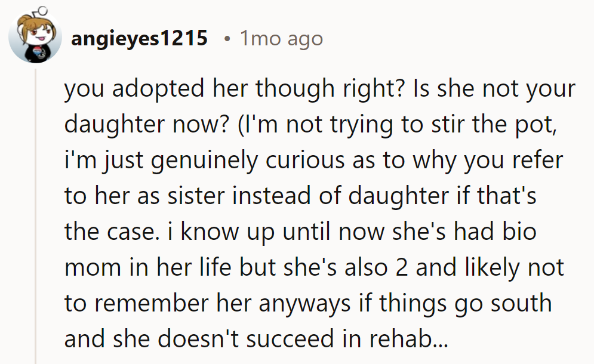Viewport: 594px width, 364px height.
Task: Click the phrase "why you refer"
Action: (x=503, y=161)
